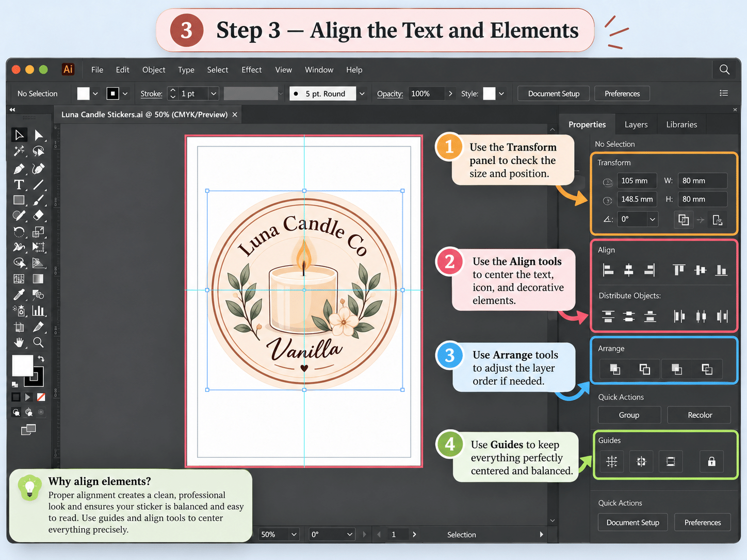747x560 pixels.
Task: Open the 50% zoom level dropdown
Action: pos(294,535)
